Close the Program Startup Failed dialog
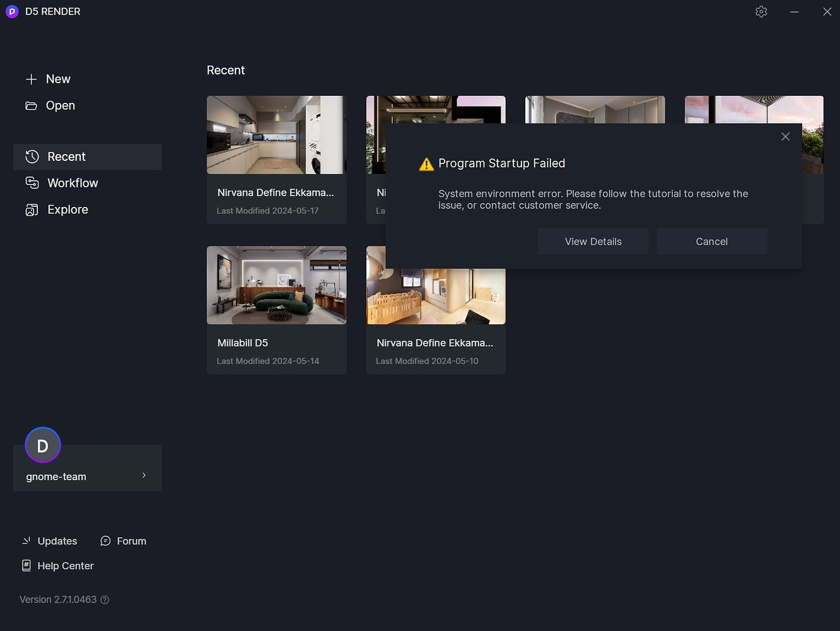Screen dimensions: 840x631 coord(785,136)
